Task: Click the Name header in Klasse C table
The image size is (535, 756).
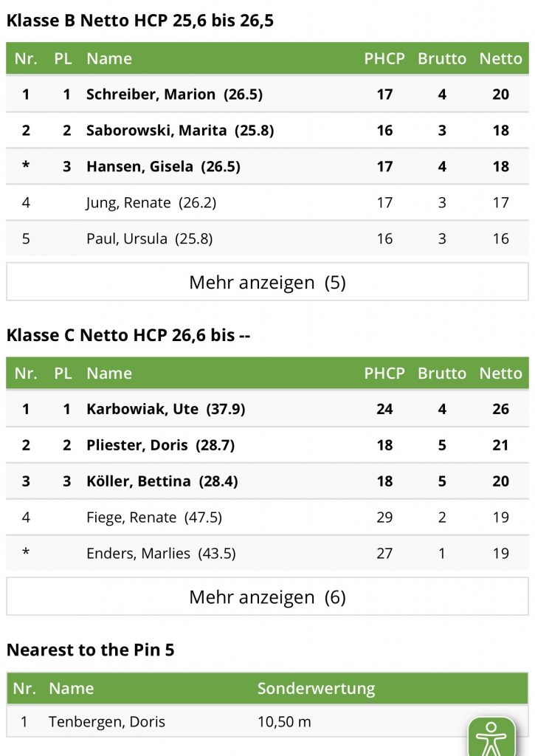Action: tap(109, 373)
